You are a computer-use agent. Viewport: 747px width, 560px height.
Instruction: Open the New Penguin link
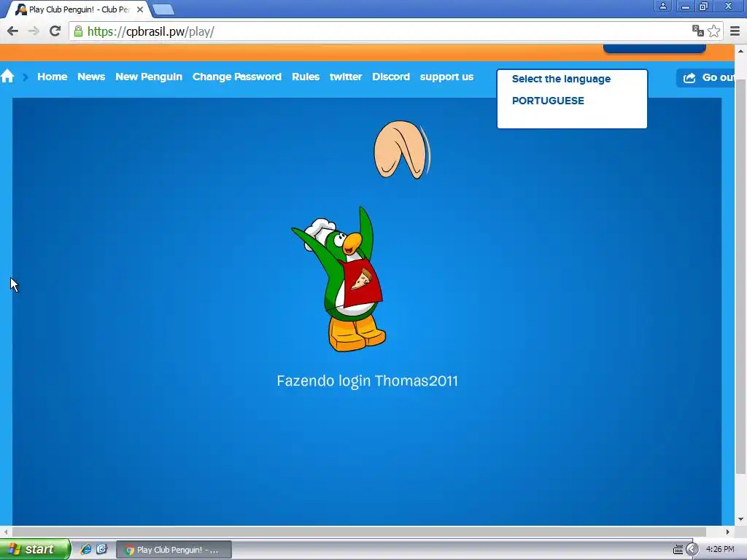[149, 77]
